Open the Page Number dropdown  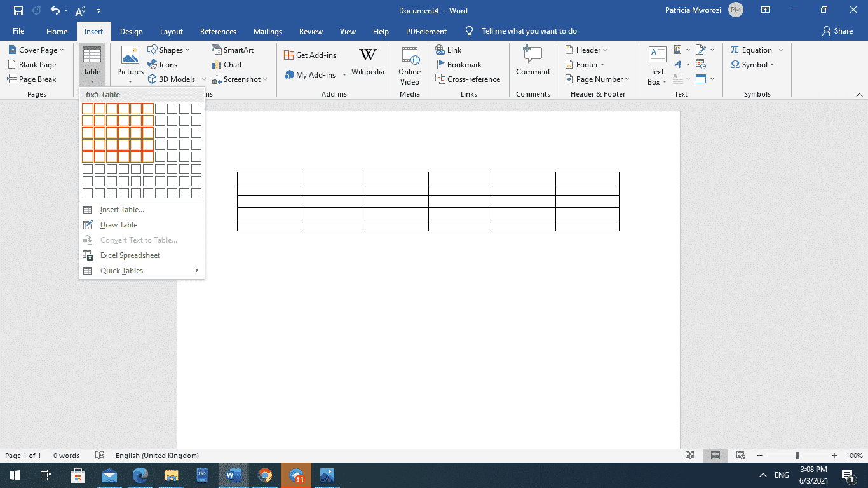[596, 79]
